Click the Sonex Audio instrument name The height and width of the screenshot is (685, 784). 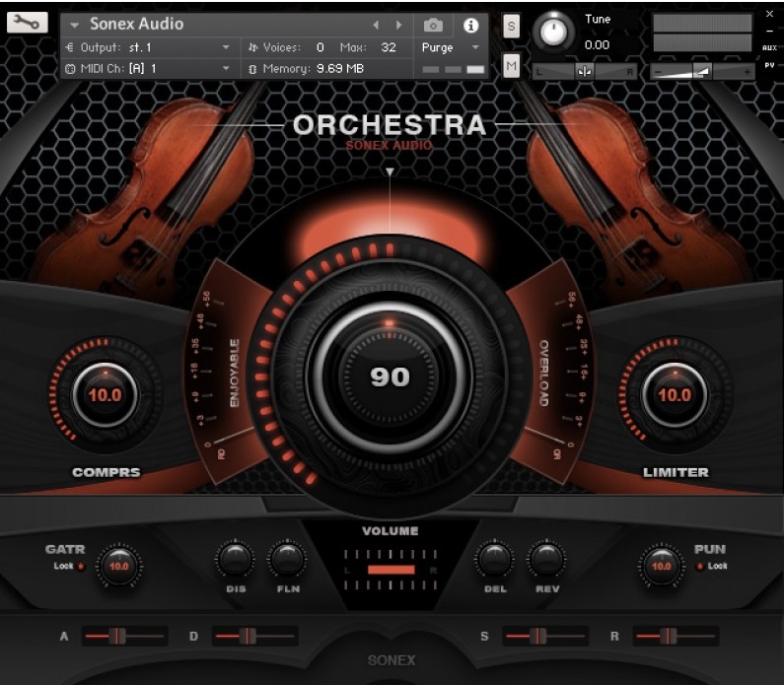(x=136, y=24)
